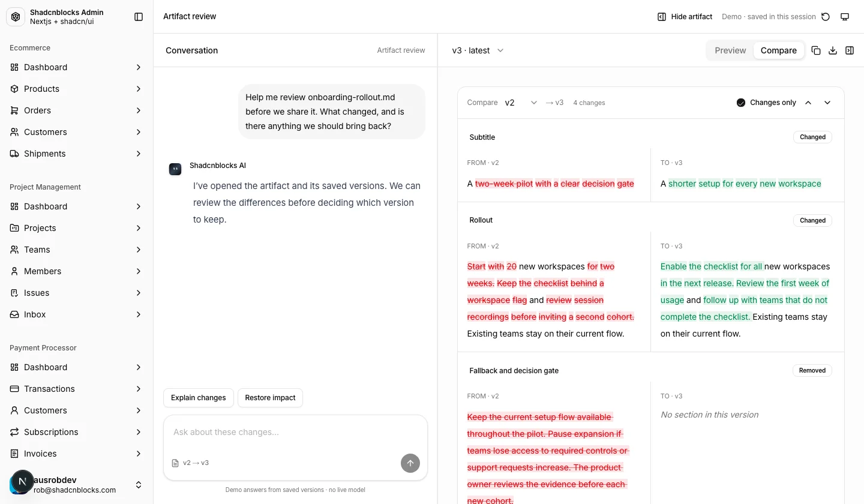Click the Invoices receipt icon

[x=14, y=454]
